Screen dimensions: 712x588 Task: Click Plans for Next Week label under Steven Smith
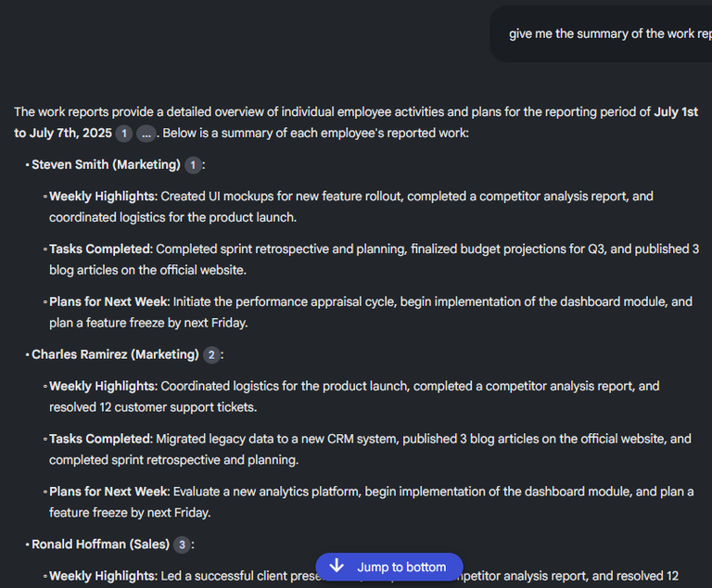coord(108,302)
